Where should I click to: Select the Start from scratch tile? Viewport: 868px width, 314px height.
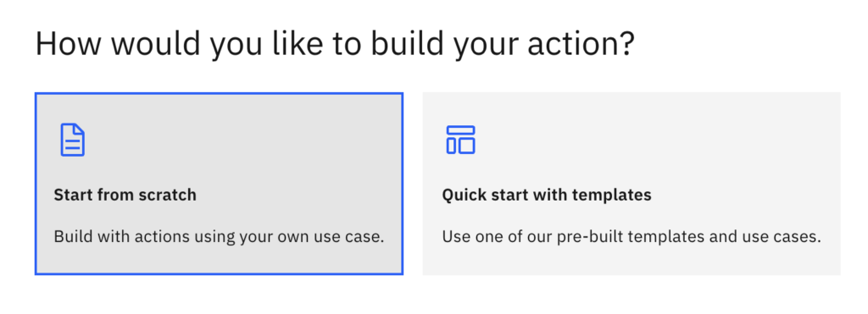pyautogui.click(x=219, y=184)
